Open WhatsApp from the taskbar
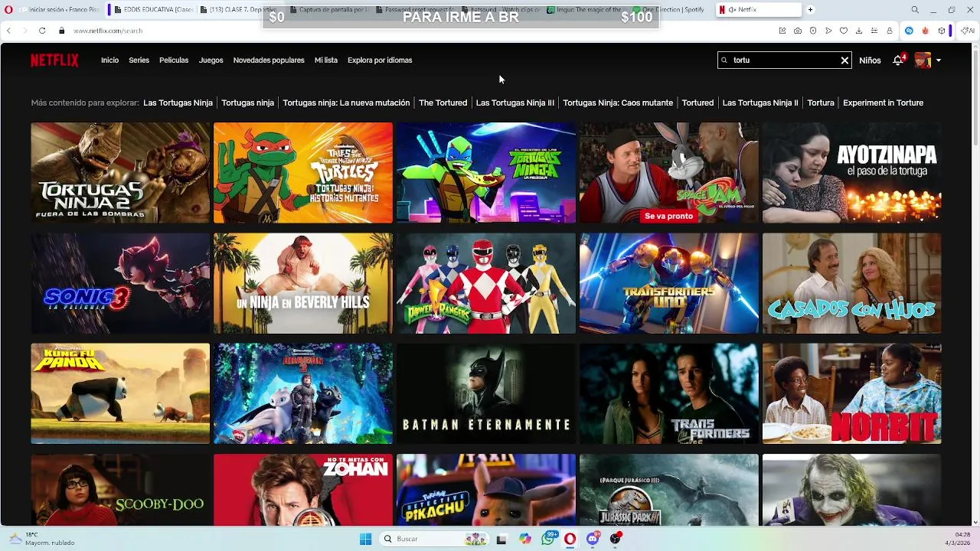The image size is (980, 551). [x=547, y=539]
